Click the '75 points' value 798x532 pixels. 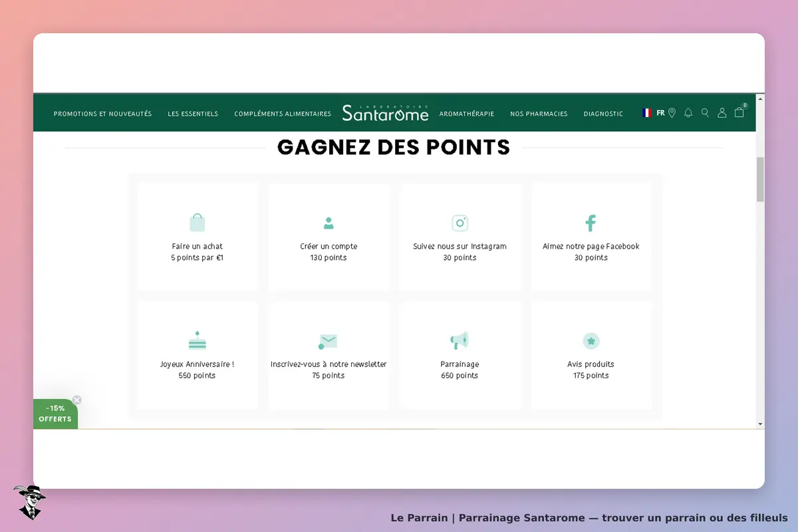tap(329, 375)
